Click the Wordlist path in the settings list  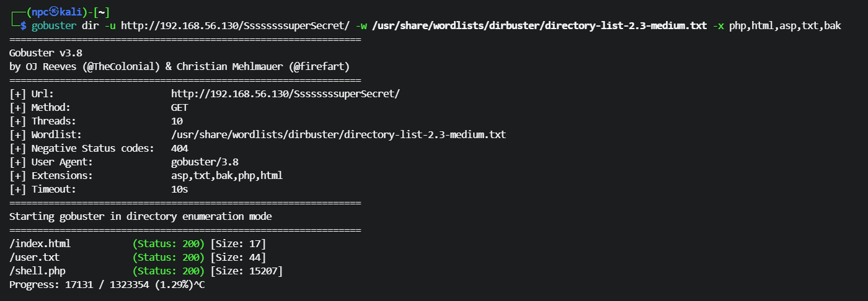point(339,134)
